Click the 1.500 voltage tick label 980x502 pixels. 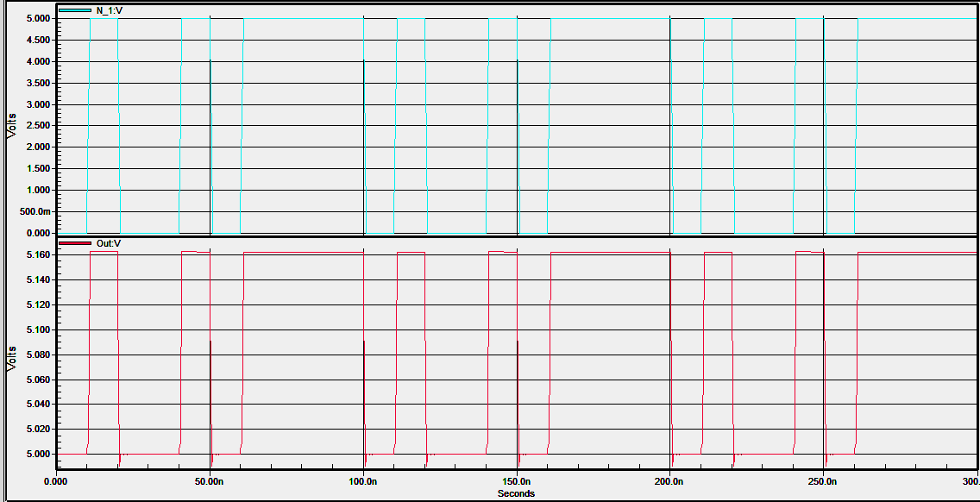point(40,169)
